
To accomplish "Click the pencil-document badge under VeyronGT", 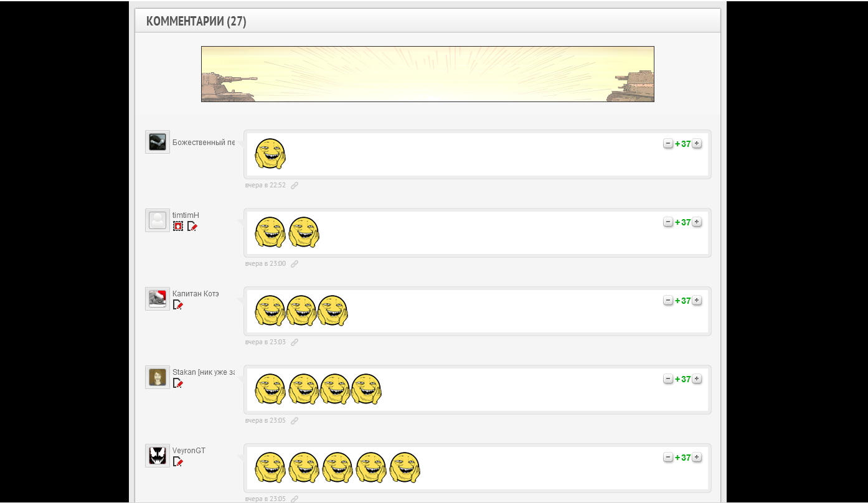I will (178, 462).
